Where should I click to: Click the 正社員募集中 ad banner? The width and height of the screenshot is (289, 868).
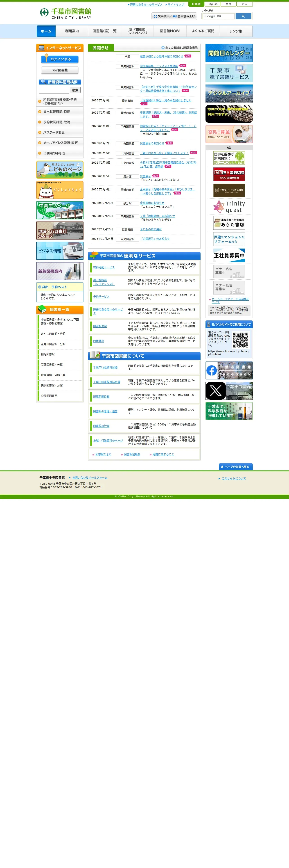click(x=229, y=255)
